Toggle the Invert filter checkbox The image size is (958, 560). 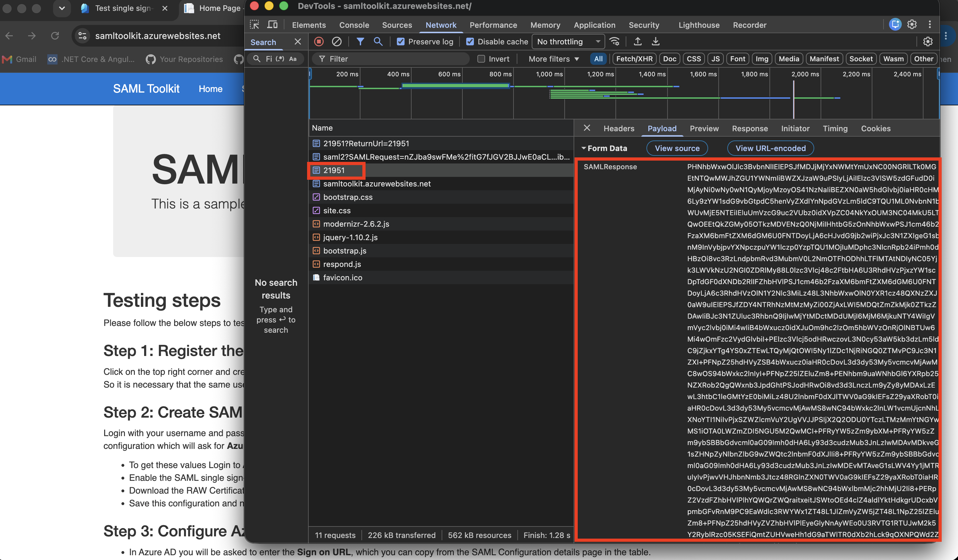click(x=481, y=59)
